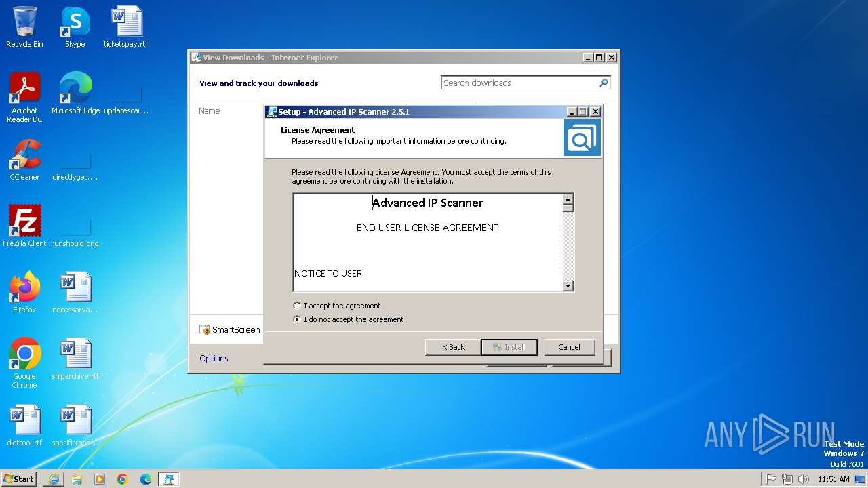
Task: Select Microsoft Edge desktop shortcut
Action: point(75,94)
